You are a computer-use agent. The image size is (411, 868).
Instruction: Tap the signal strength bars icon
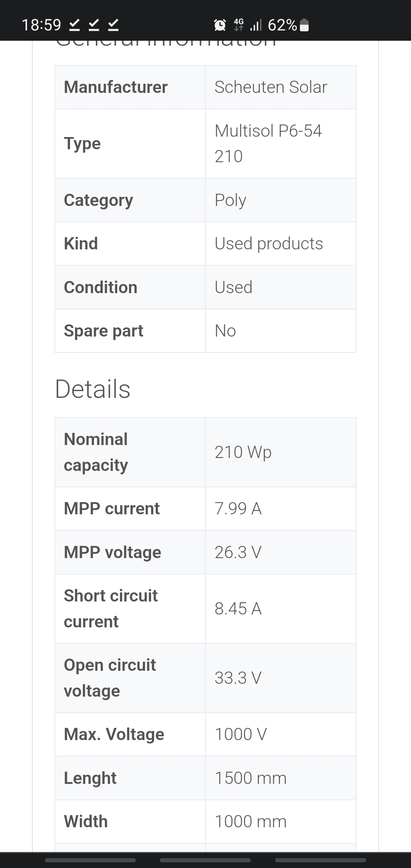click(x=256, y=25)
